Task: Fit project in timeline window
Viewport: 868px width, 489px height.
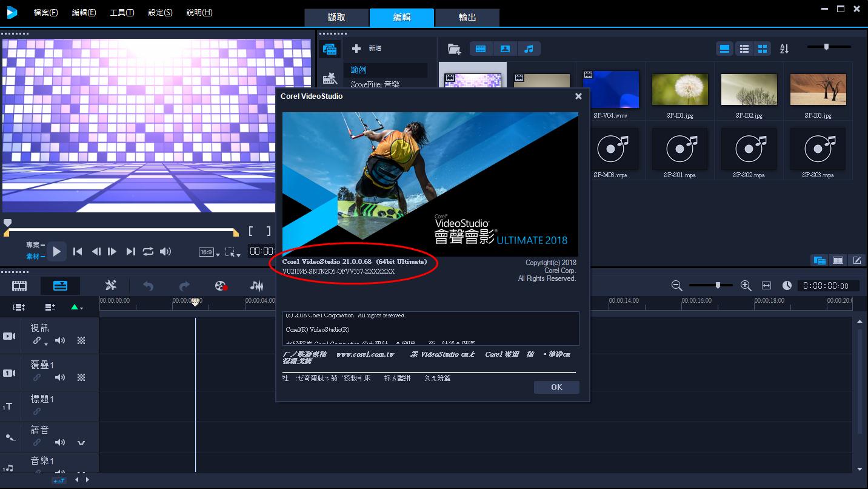Action: click(766, 285)
